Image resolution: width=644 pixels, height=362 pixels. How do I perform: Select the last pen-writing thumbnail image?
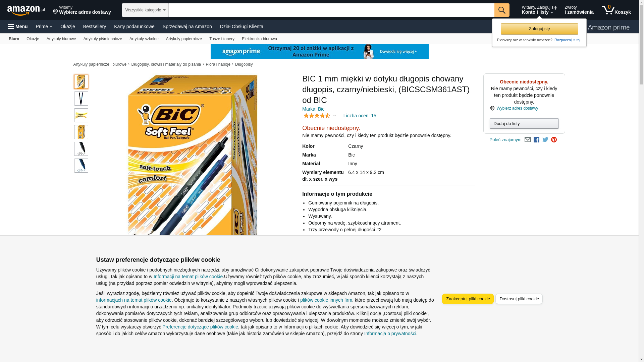click(81, 166)
